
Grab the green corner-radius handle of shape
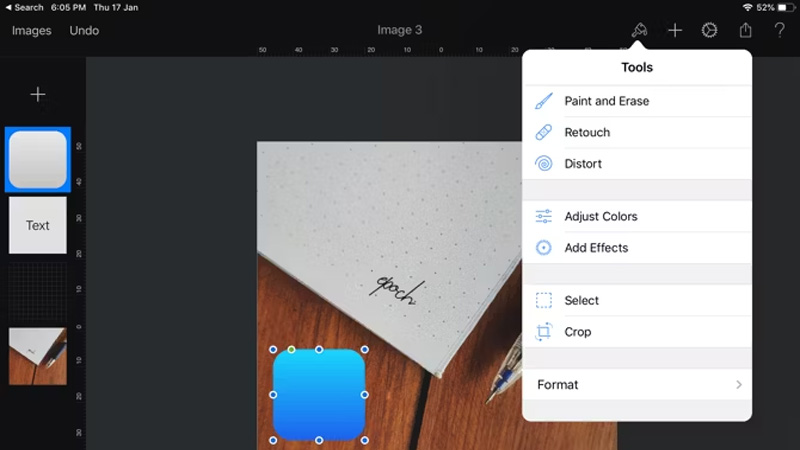tap(291, 349)
